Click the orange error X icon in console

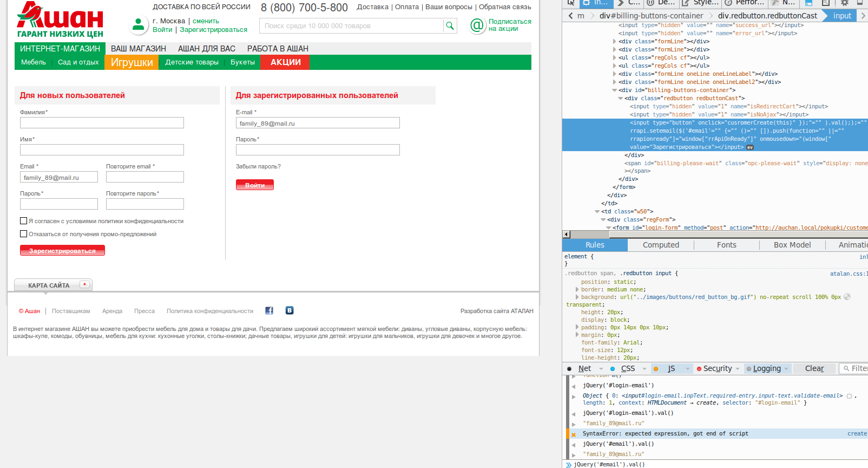point(574,434)
